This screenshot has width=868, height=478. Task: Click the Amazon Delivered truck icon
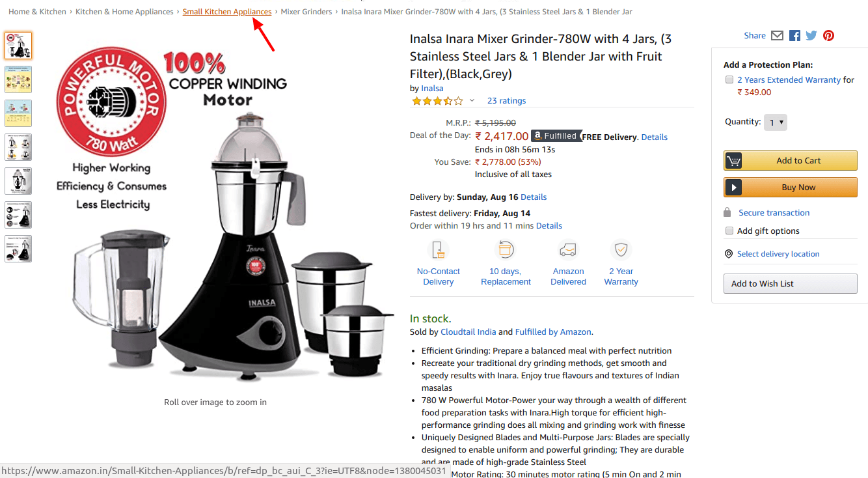(x=568, y=250)
